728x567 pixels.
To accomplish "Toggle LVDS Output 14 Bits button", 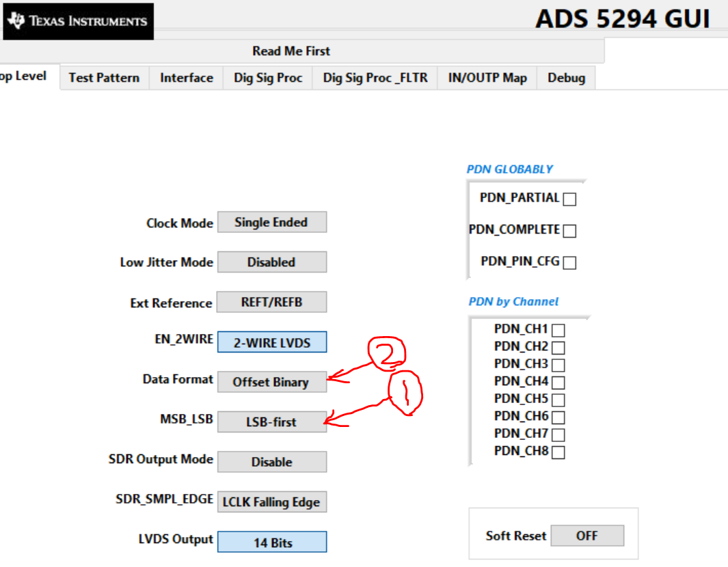I will pyautogui.click(x=272, y=542).
